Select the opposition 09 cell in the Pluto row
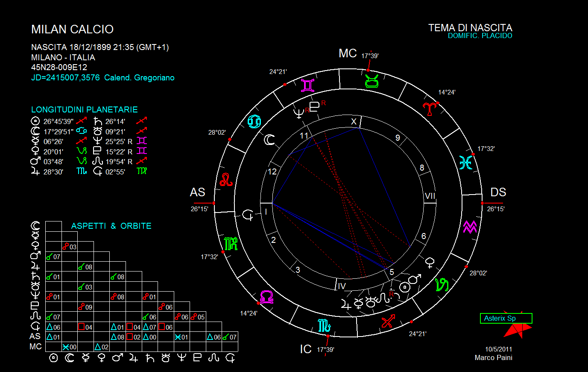 85,307
